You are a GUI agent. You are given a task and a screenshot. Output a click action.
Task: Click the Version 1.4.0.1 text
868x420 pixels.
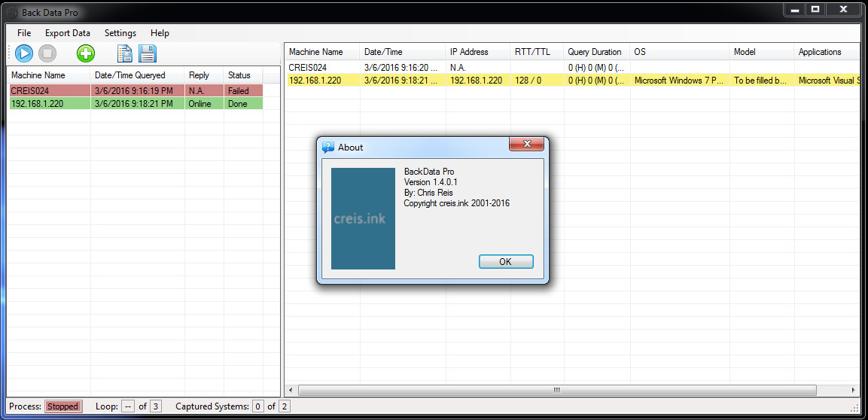[x=431, y=182]
